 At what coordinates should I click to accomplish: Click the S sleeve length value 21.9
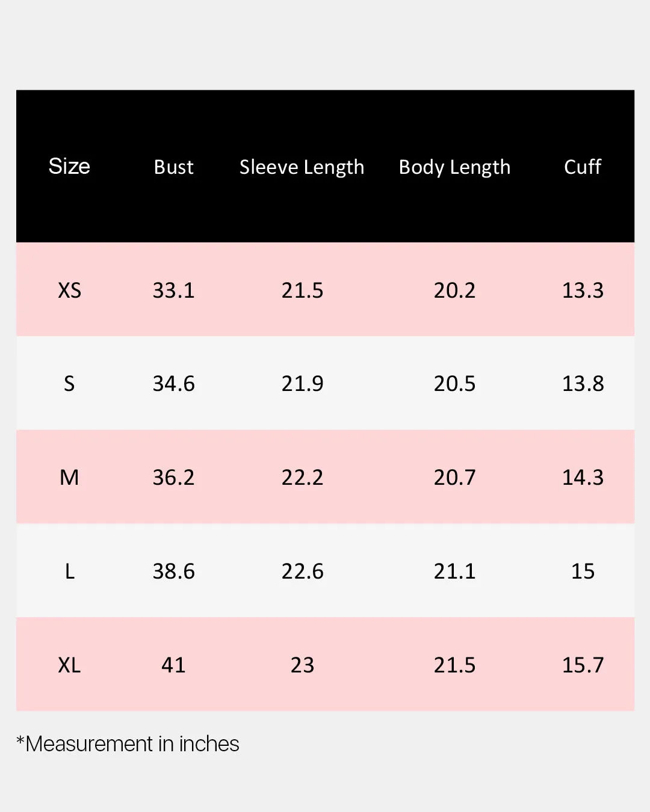(302, 384)
